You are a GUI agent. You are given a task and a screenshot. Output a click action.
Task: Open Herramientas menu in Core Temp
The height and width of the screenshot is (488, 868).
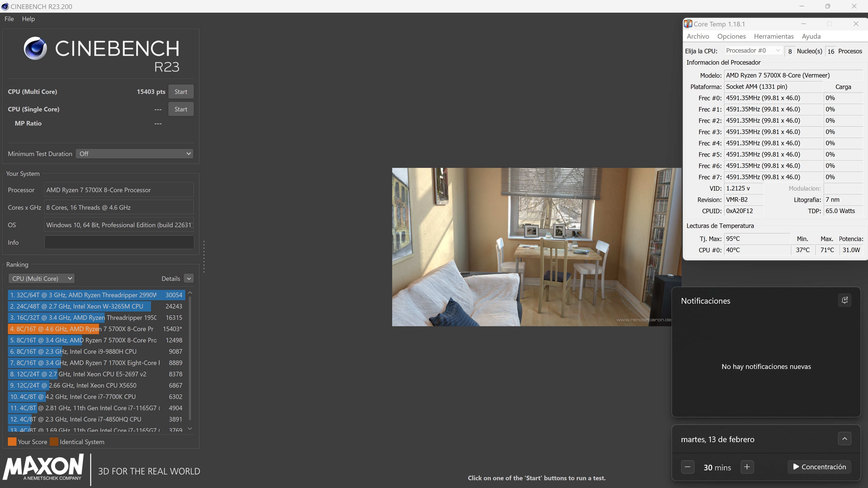pos(774,36)
